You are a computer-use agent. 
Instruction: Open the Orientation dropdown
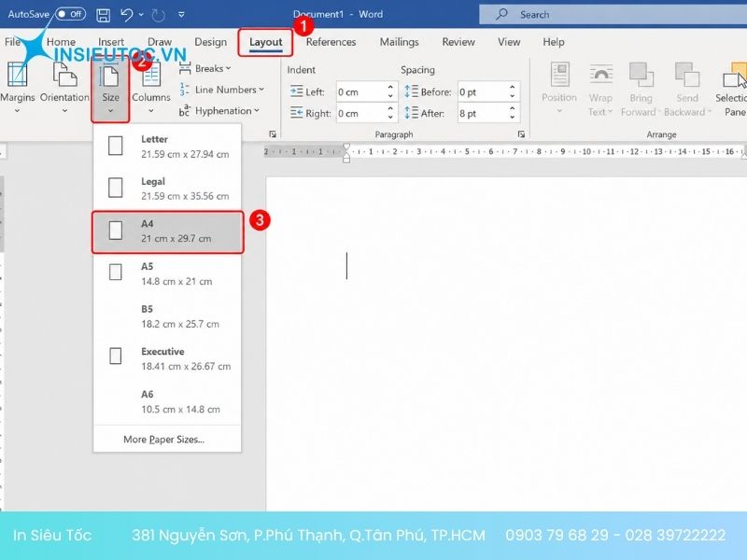pos(64,88)
